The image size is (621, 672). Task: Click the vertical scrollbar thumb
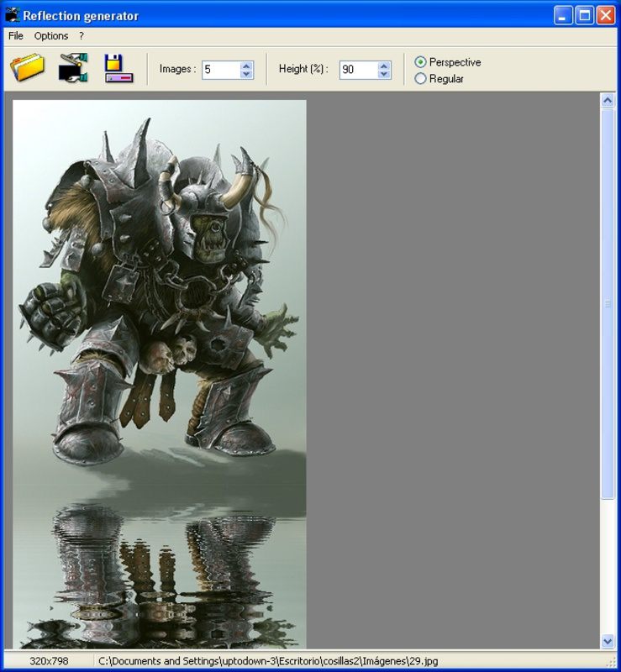(x=608, y=303)
